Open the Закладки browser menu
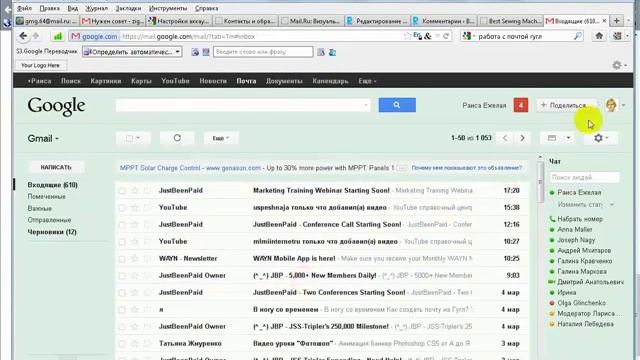Screen dimensions: 640x360 pos(128,8)
